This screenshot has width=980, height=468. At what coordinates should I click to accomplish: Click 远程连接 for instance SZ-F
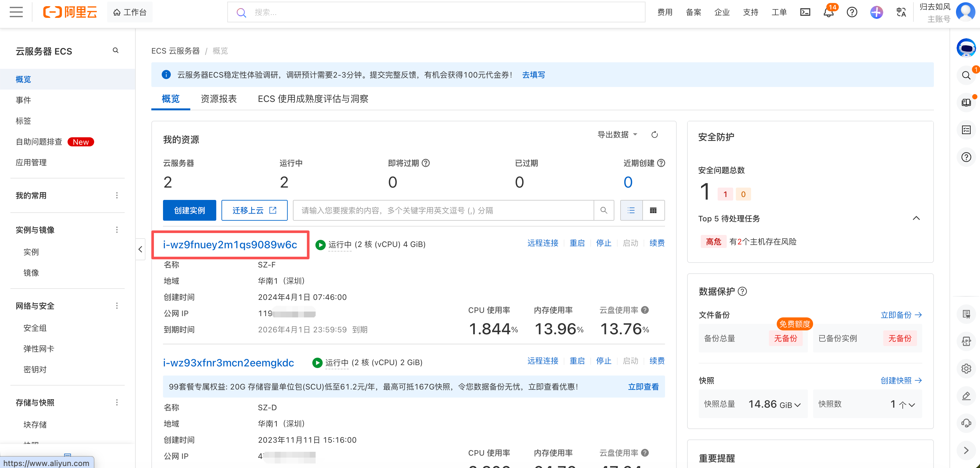click(543, 243)
